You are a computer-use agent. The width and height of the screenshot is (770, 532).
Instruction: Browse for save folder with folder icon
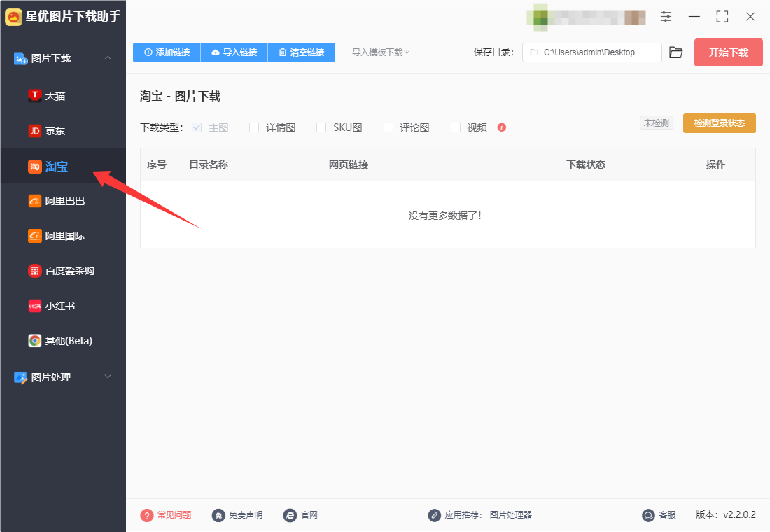[676, 52]
